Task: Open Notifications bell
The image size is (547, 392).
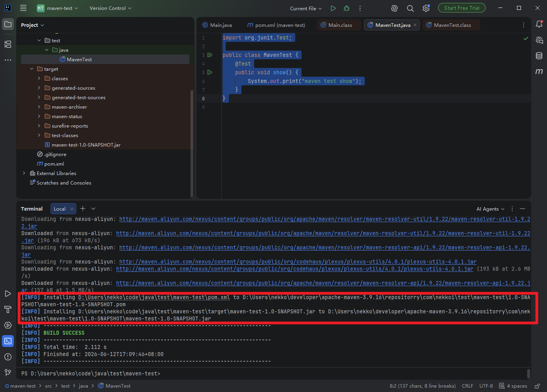Action: pos(539,24)
